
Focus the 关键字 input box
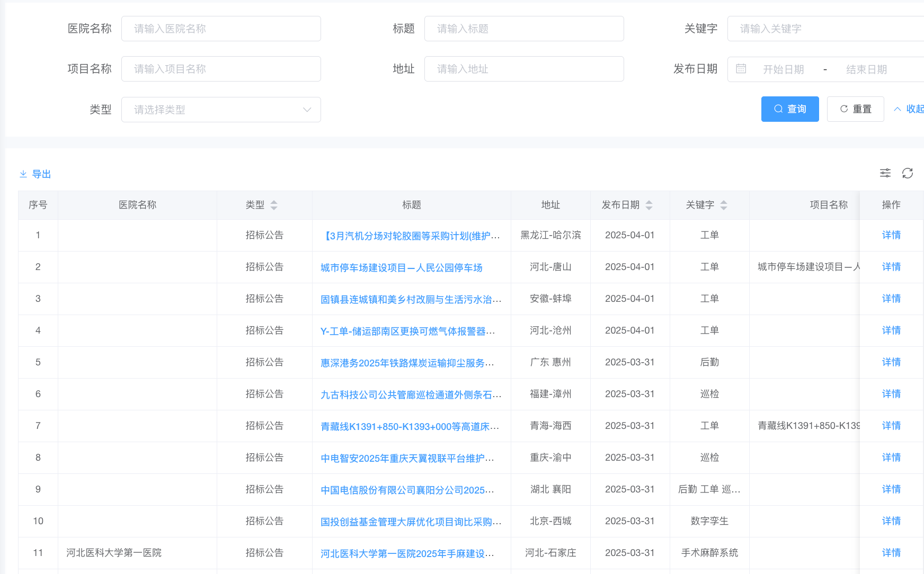[827, 29]
